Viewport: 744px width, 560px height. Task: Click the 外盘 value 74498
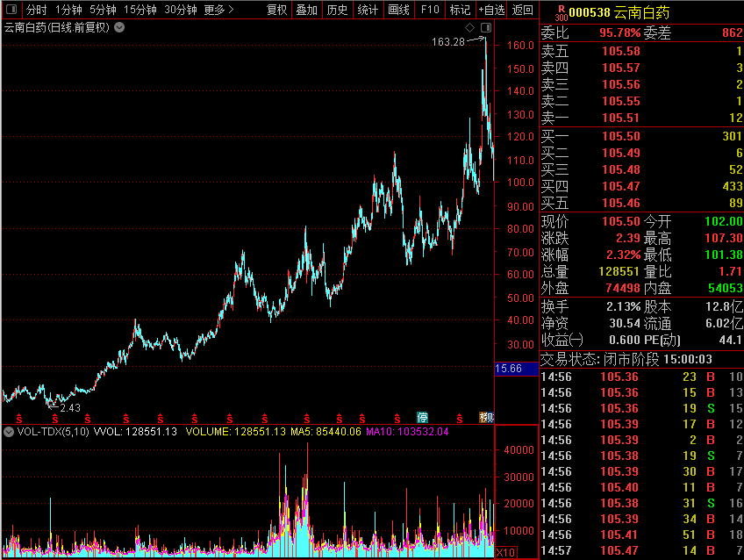click(x=623, y=288)
